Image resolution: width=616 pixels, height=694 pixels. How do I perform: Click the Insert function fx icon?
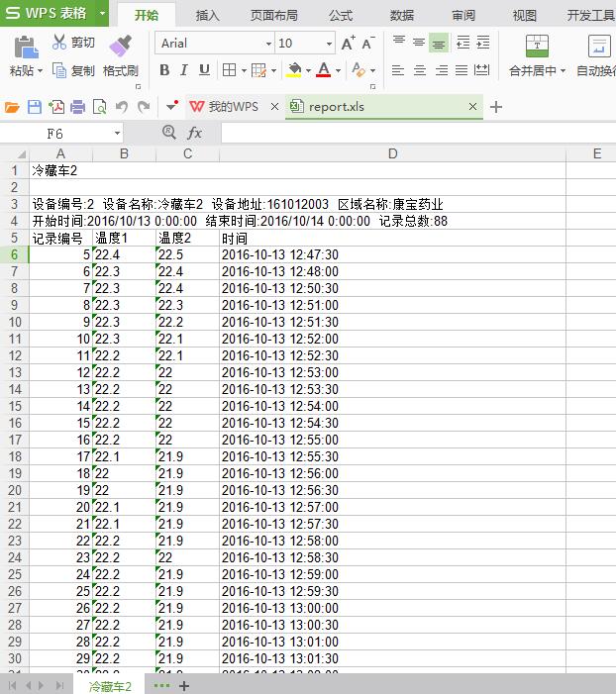point(195,133)
